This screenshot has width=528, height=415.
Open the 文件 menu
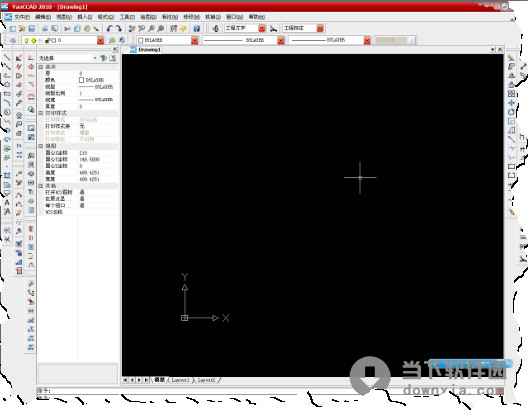click(22, 17)
